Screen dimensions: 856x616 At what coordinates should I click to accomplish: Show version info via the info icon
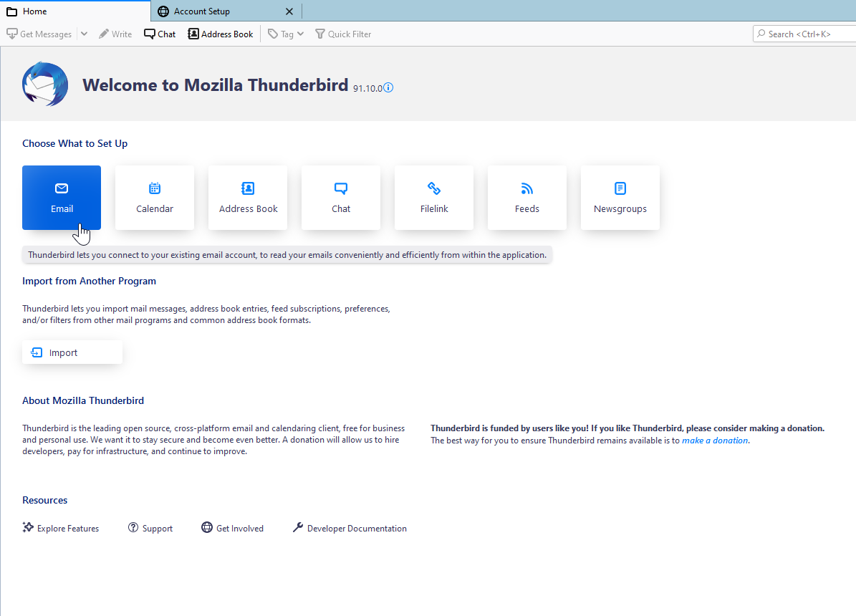coord(388,87)
